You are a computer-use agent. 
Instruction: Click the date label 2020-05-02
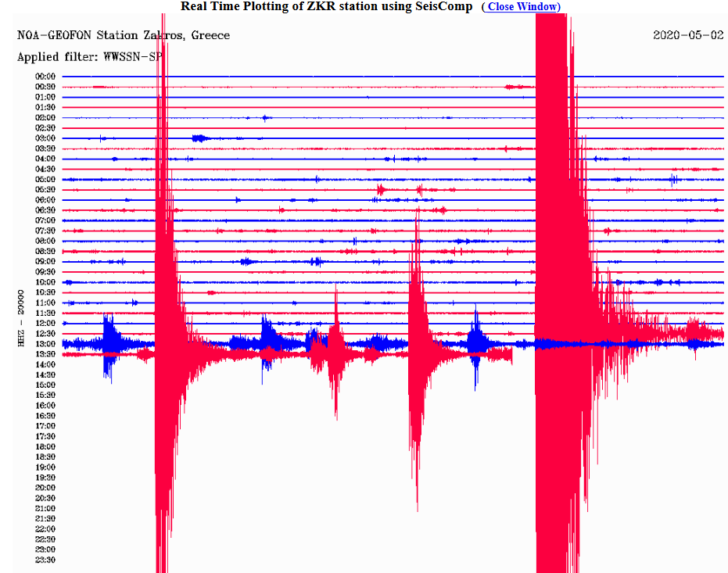pos(687,36)
